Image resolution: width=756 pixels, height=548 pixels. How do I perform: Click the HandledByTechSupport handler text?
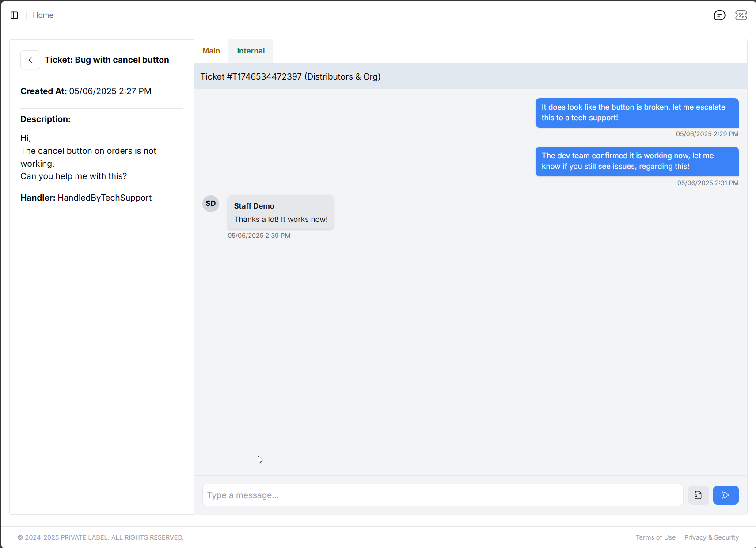point(104,198)
